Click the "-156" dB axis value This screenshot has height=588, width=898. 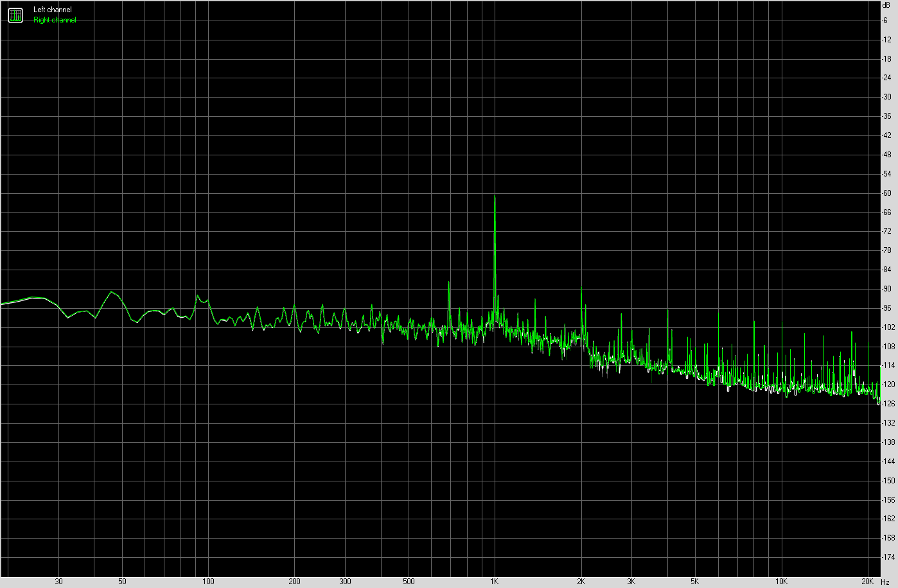(x=888, y=499)
